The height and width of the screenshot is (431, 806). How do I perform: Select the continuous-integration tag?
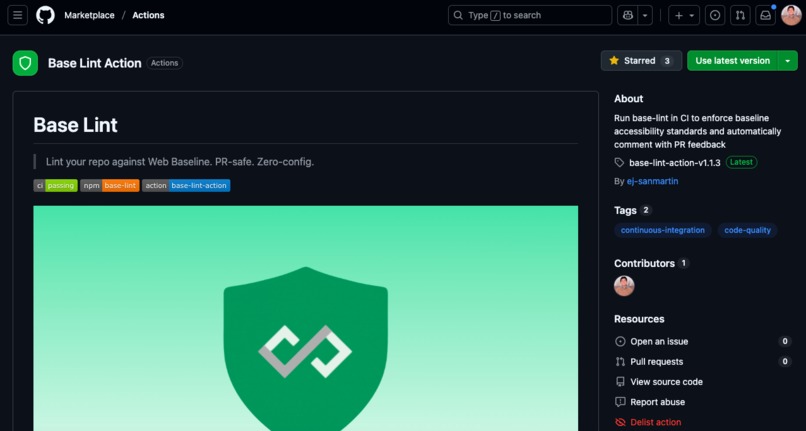coord(663,230)
